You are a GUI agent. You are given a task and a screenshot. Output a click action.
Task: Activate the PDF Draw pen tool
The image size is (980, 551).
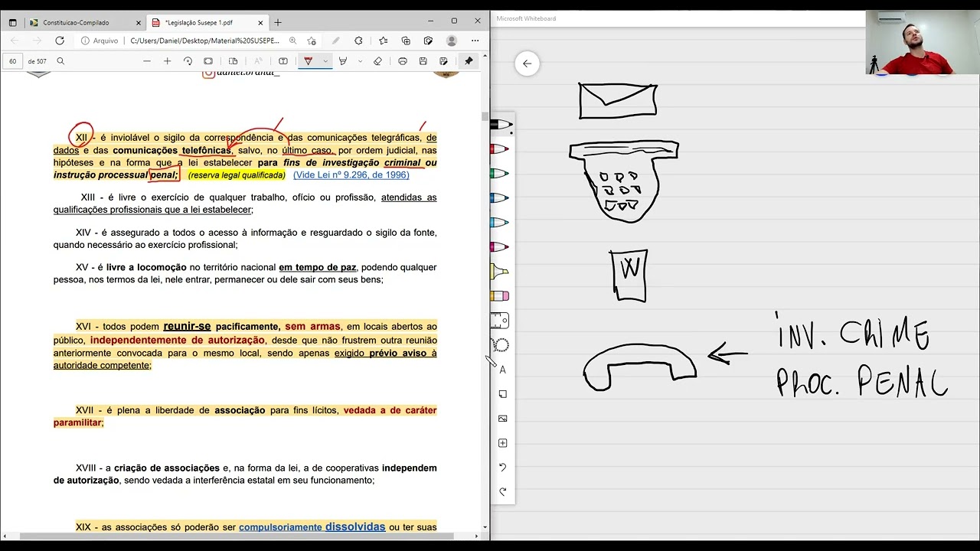point(309,61)
